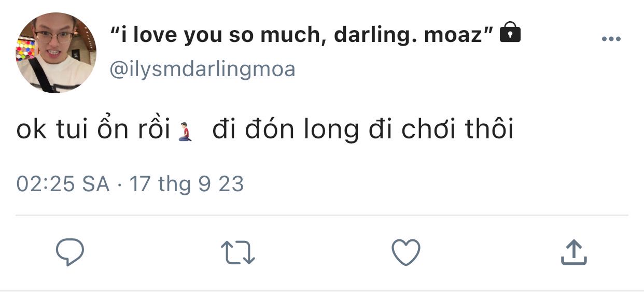Click the reply speech bubble icon
The height and width of the screenshot is (300, 644).
70,252
